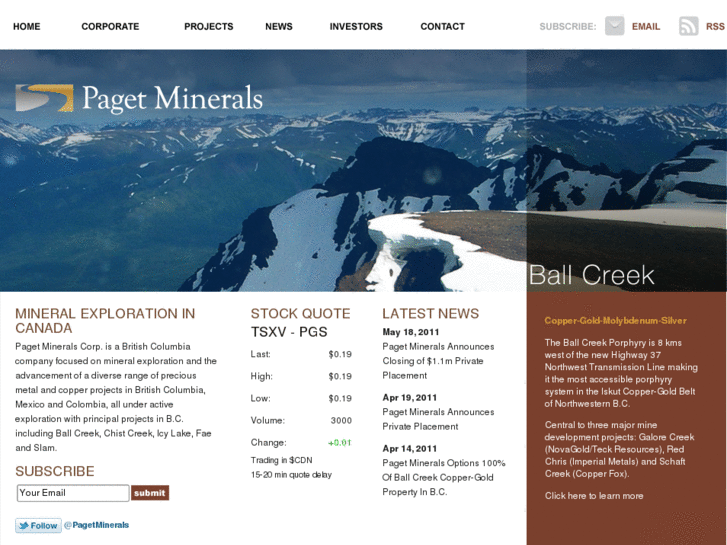Click the RSS feed icon

click(x=689, y=26)
